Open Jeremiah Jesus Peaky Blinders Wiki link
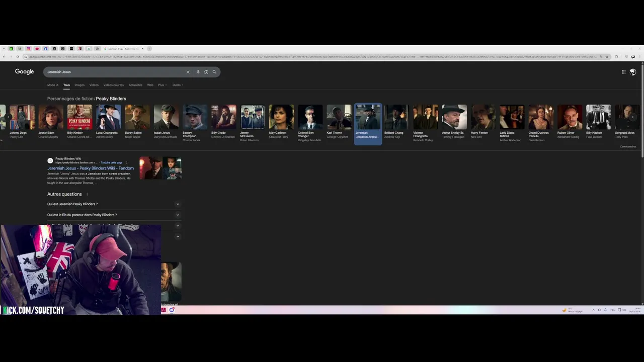The image size is (644, 362). point(91,168)
